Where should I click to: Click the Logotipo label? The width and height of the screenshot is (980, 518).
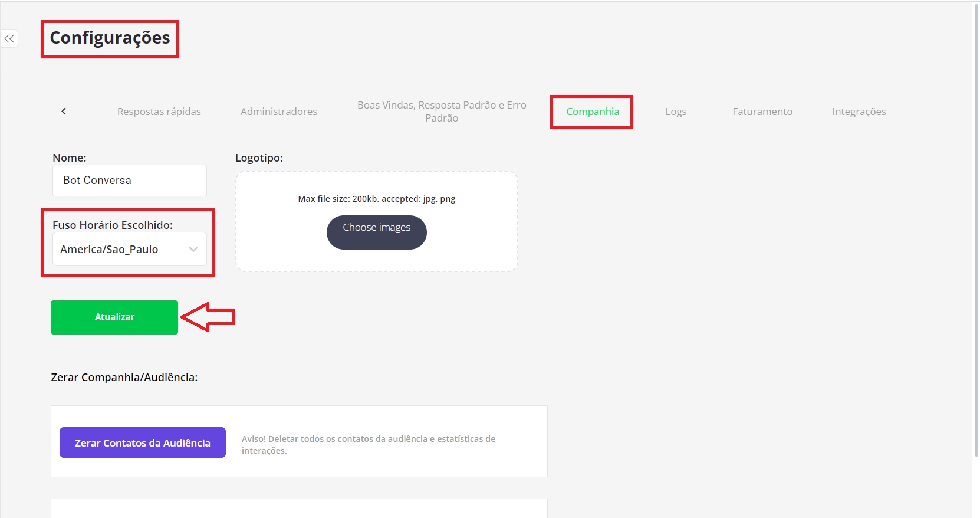coord(259,158)
